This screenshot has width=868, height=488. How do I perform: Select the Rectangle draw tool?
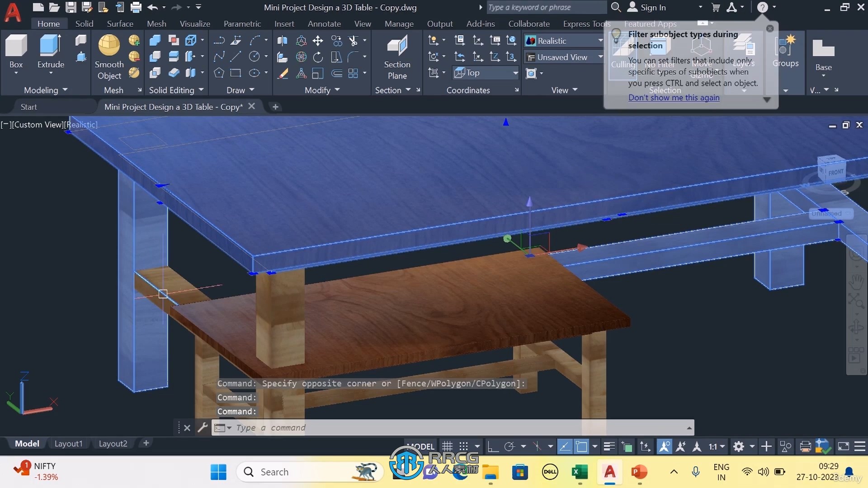236,73
